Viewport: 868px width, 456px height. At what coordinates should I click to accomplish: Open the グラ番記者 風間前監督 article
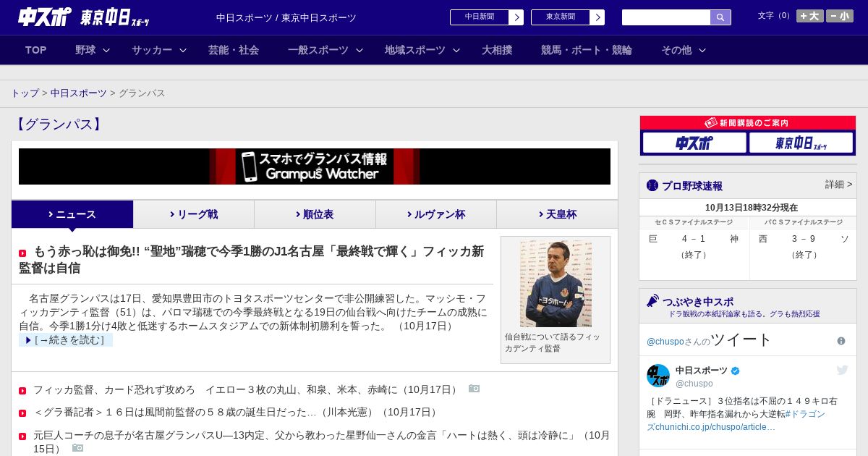pyautogui.click(x=237, y=412)
